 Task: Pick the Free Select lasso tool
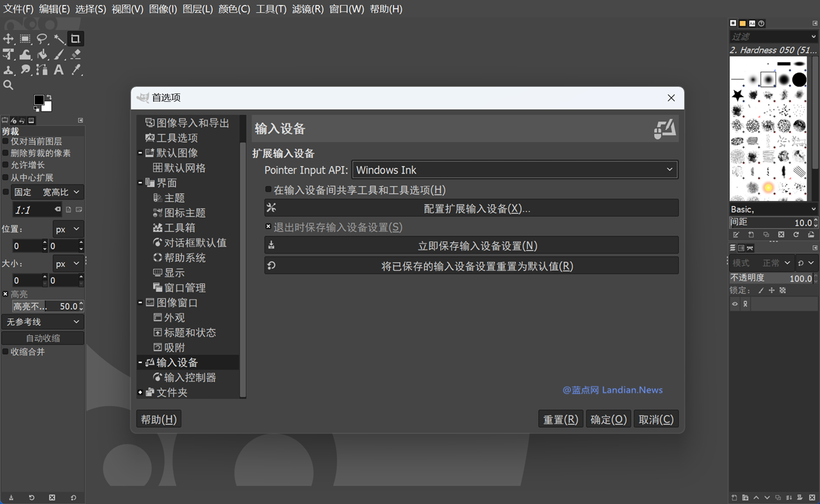pos(42,39)
